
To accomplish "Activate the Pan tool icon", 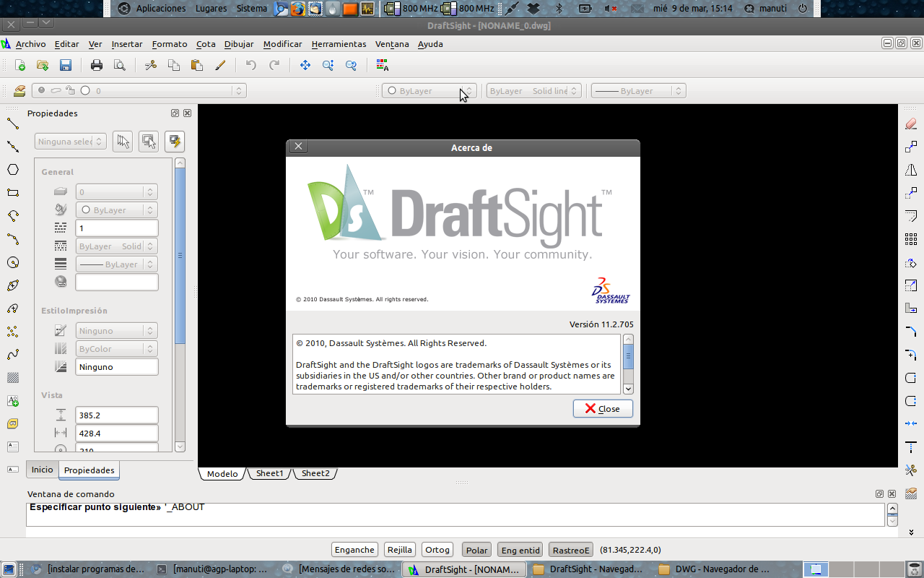I will (305, 65).
